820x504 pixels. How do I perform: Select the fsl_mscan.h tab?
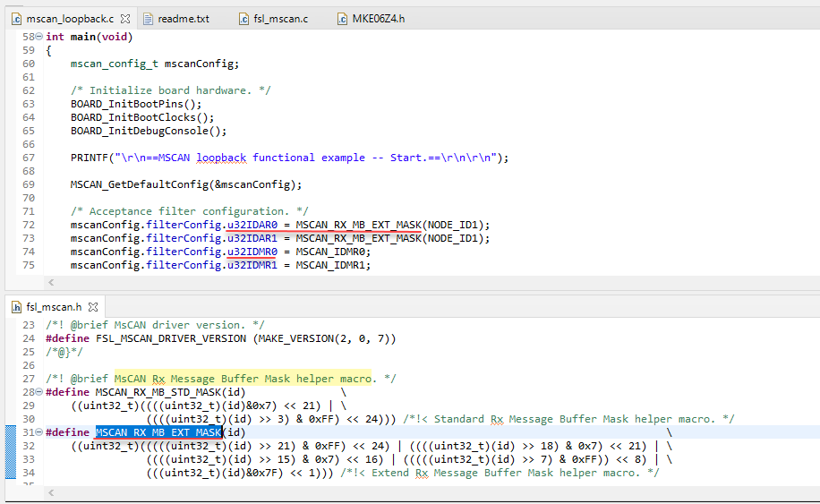click(x=54, y=307)
